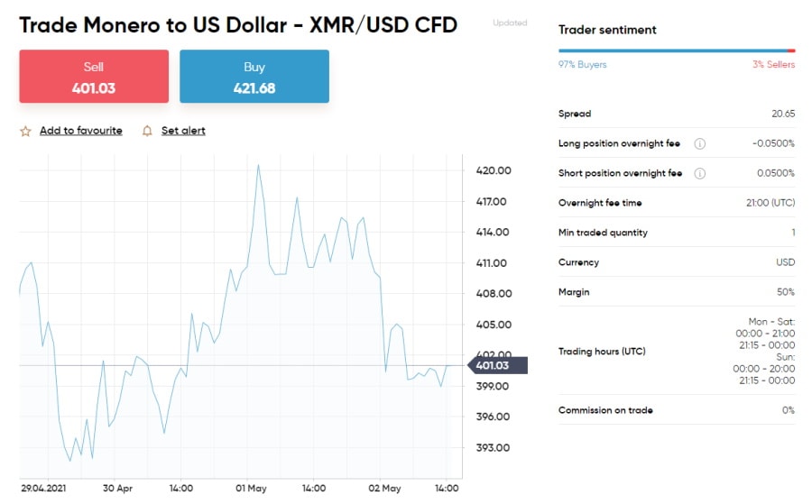Click the 30 Apr date axis label
812x504 pixels.
coord(117,488)
